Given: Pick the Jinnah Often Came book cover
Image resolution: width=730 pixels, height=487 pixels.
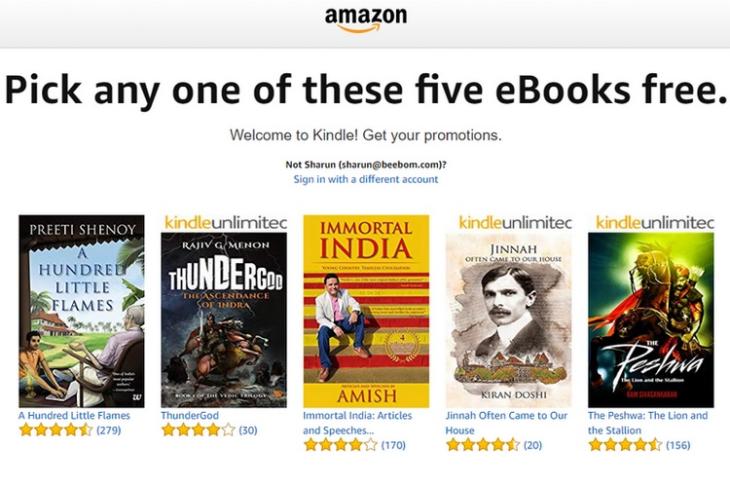Looking at the screenshot, I should 508,320.
